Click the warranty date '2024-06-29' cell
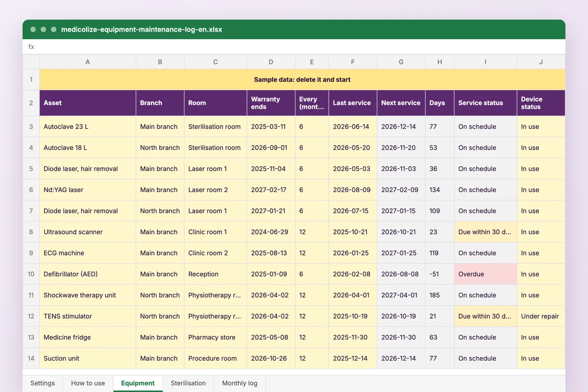Image resolution: width=588 pixels, height=392 pixels. click(x=271, y=232)
